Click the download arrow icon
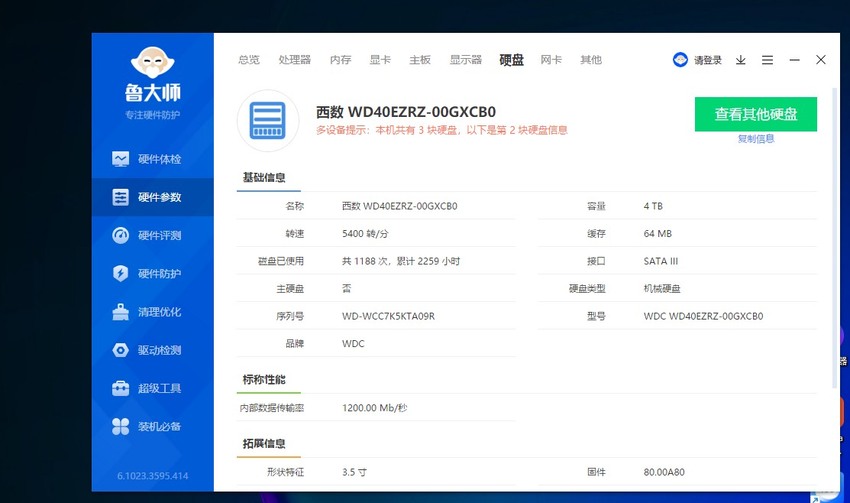Screen dimensions: 850x503 pos(740,60)
